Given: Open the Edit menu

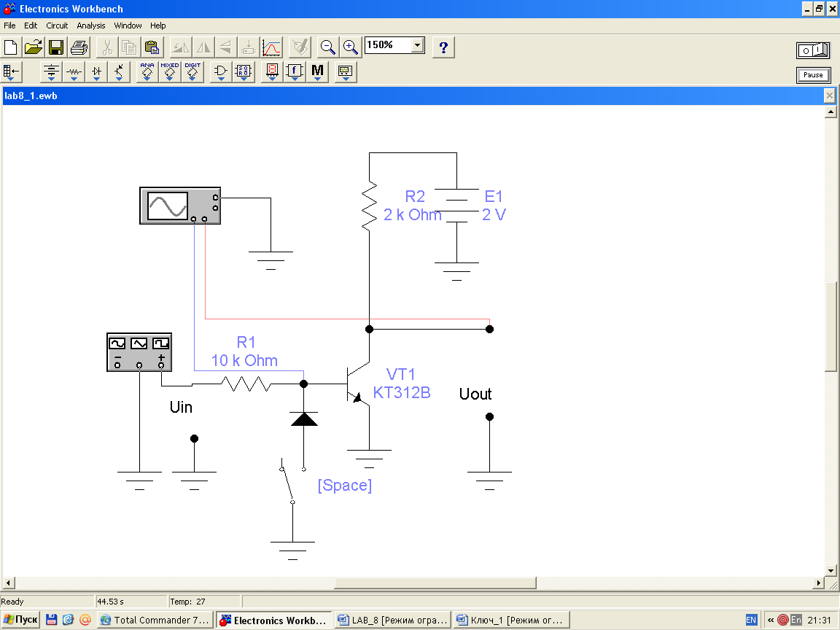Looking at the screenshot, I should (31, 26).
